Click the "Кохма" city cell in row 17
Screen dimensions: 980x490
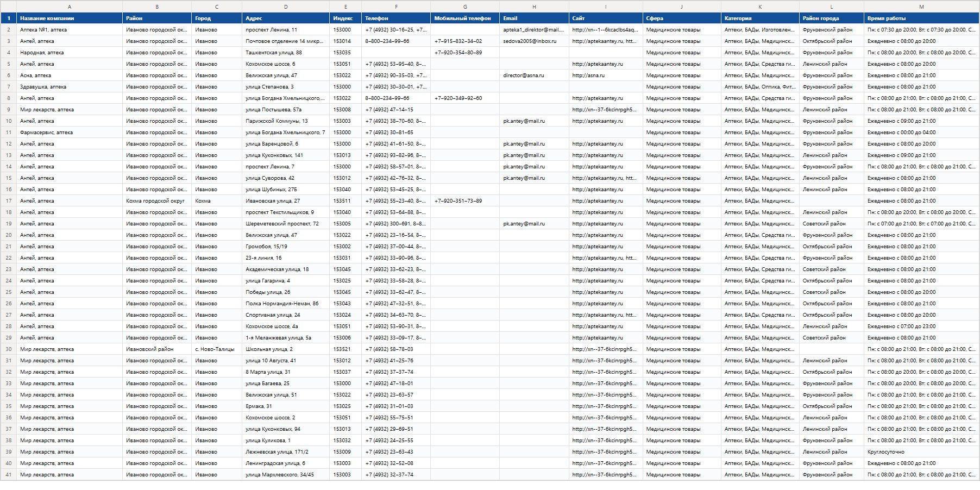217,201
